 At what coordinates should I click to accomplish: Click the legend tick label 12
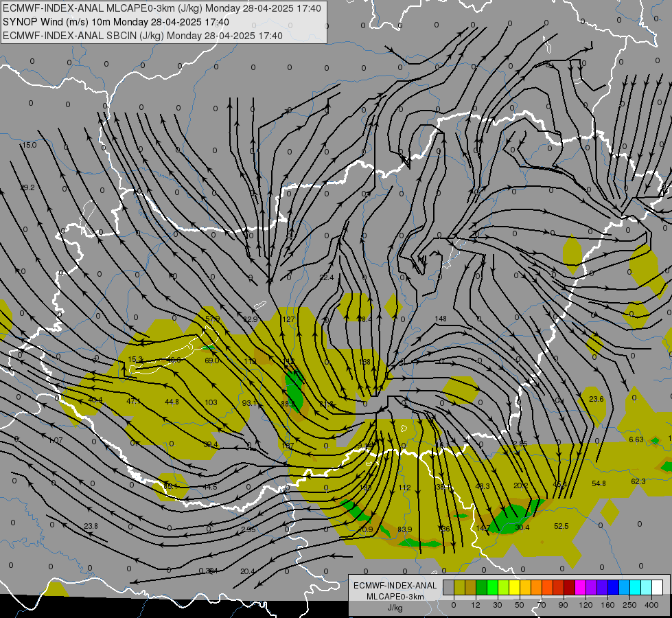475,605
